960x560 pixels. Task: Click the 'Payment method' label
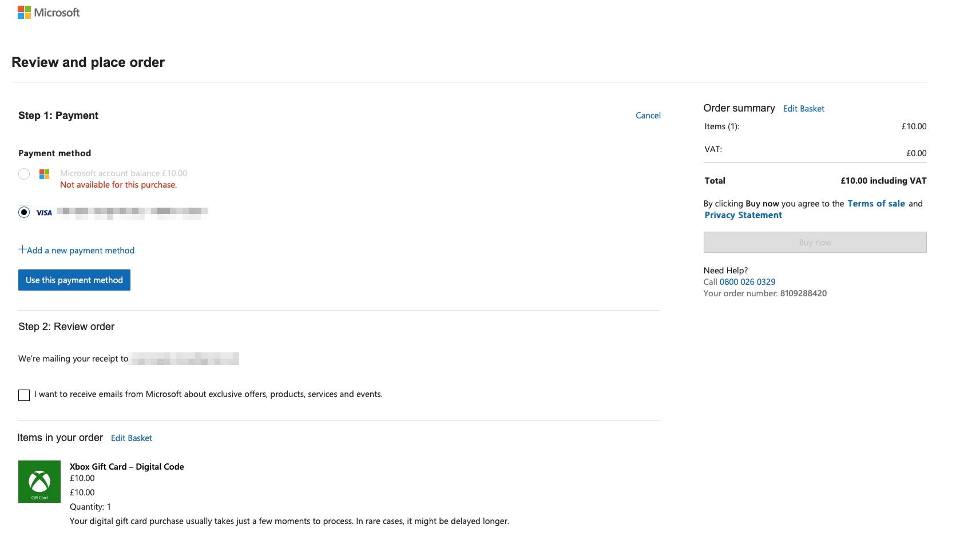coord(54,153)
